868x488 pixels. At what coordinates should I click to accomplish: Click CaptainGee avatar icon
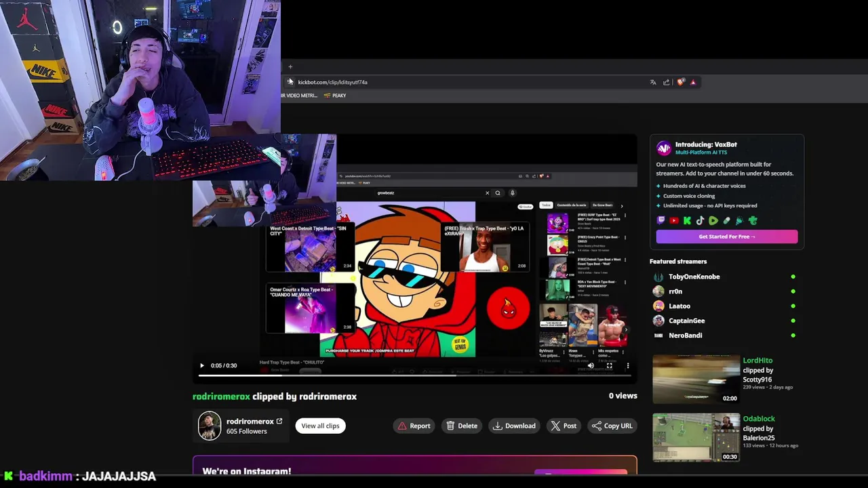pyautogui.click(x=658, y=321)
